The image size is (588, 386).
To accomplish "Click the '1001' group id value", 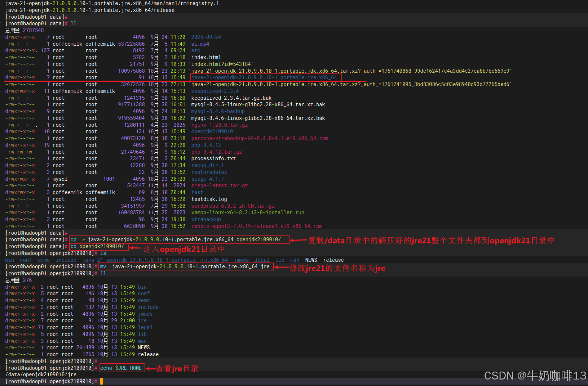I will tap(109, 179).
